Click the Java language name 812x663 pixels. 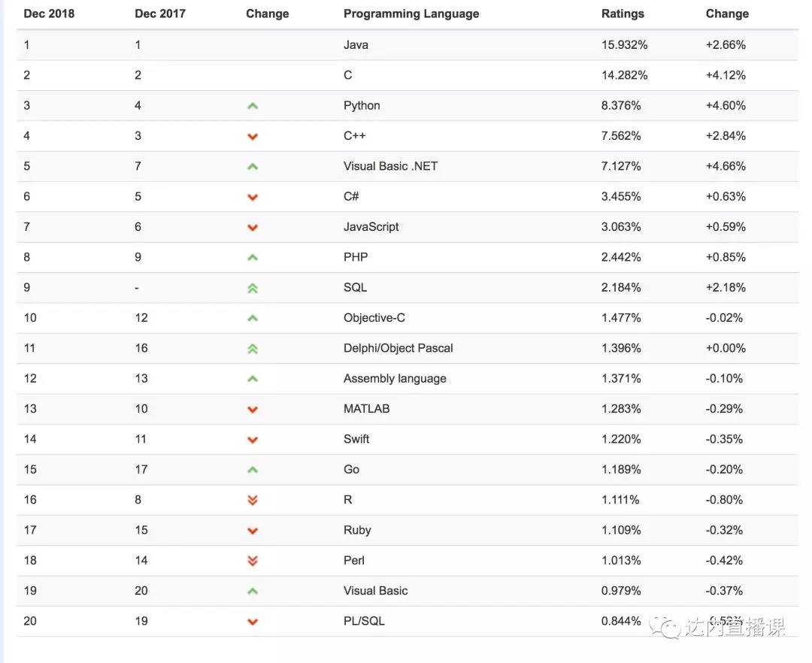point(356,45)
